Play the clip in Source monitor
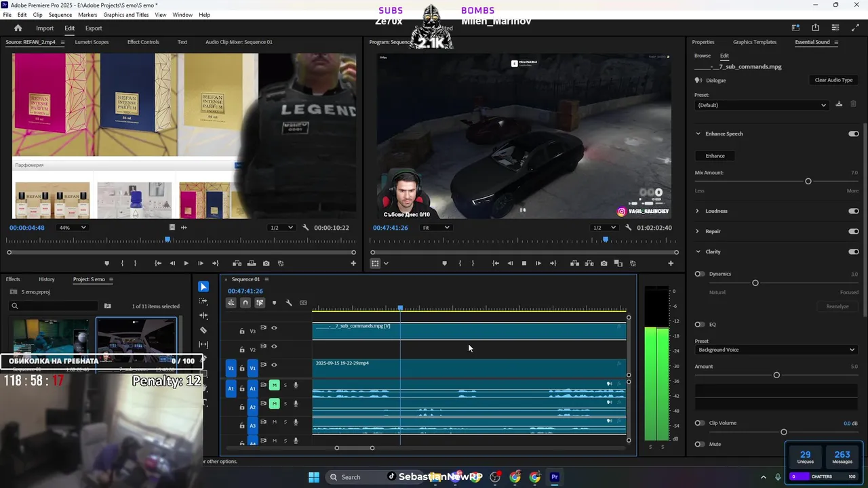The height and width of the screenshot is (488, 868). tap(186, 263)
